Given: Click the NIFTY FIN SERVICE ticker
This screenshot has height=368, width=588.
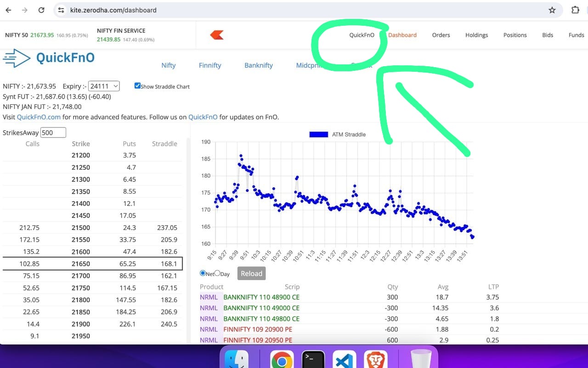Looking at the screenshot, I should click(126, 35).
